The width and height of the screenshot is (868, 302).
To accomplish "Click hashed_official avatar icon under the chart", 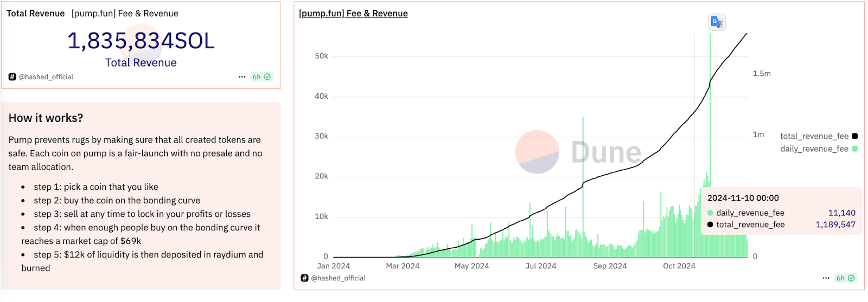I will (x=304, y=278).
